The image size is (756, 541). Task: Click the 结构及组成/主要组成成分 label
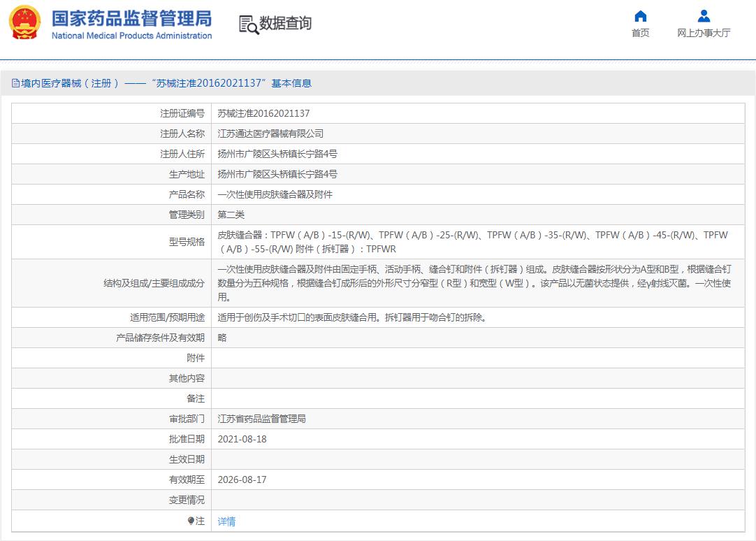[154, 283]
